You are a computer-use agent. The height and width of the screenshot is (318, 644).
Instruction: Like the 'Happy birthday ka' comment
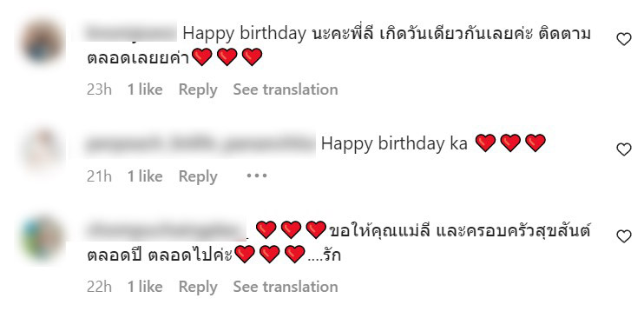[x=624, y=149]
